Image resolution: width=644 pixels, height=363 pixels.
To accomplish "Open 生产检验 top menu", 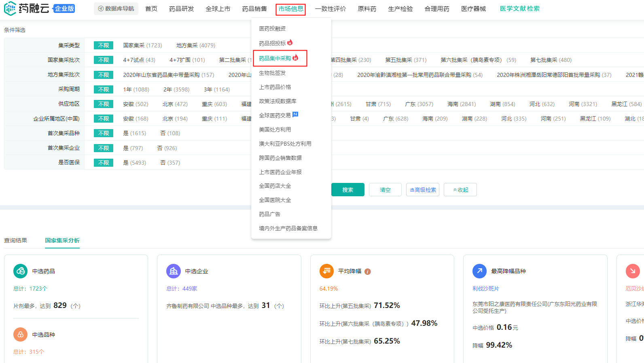I will pyautogui.click(x=400, y=9).
